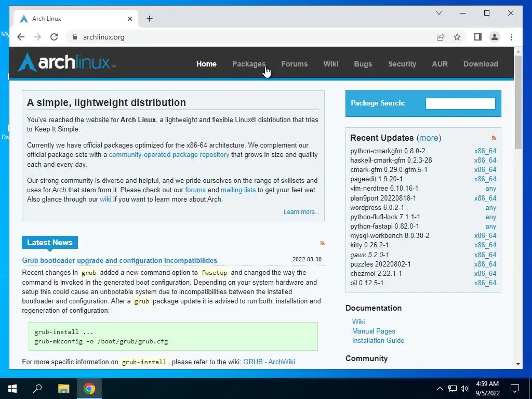Open the Chrome three-dot menu
Screen dimensions: 532x399
point(511,37)
